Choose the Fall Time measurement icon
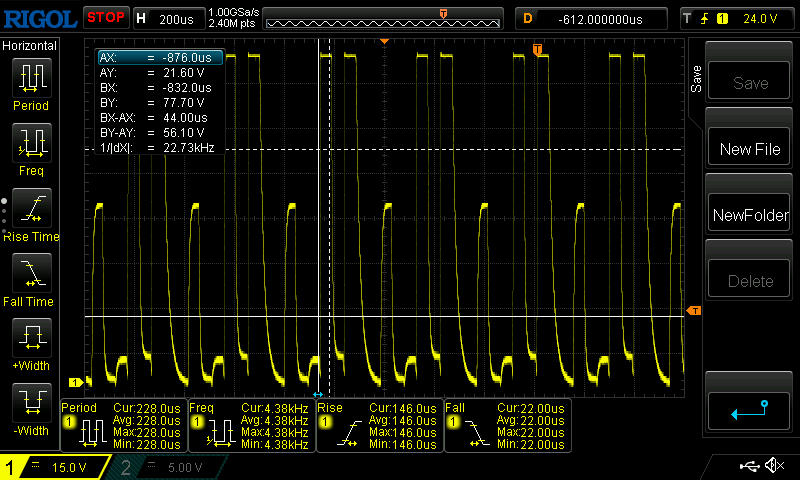The height and width of the screenshot is (480, 800). tap(32, 272)
